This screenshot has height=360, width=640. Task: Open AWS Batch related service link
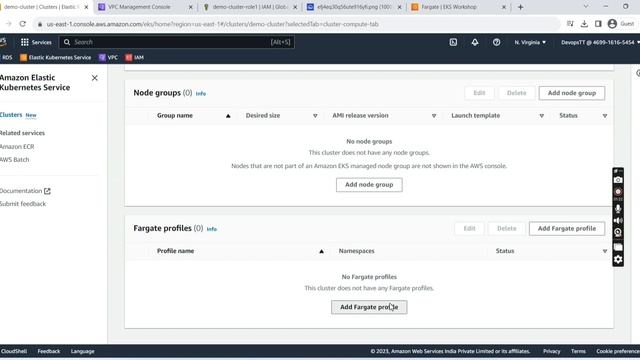point(15,160)
